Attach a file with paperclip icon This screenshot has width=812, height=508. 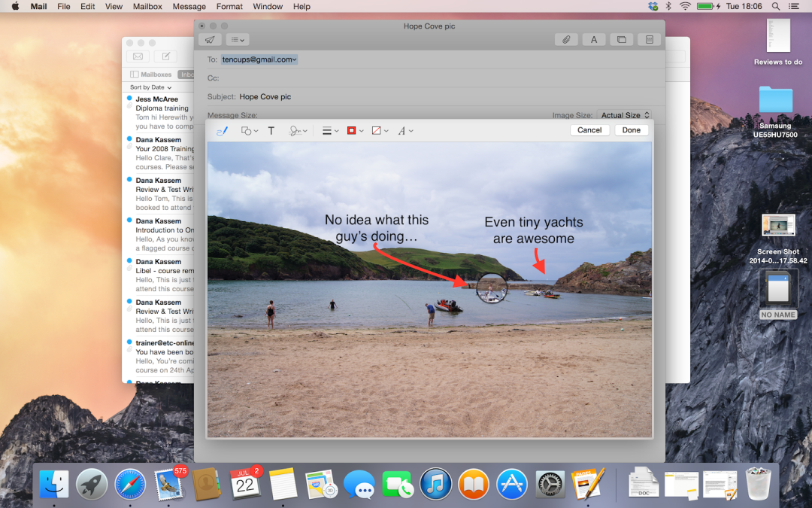click(x=566, y=39)
